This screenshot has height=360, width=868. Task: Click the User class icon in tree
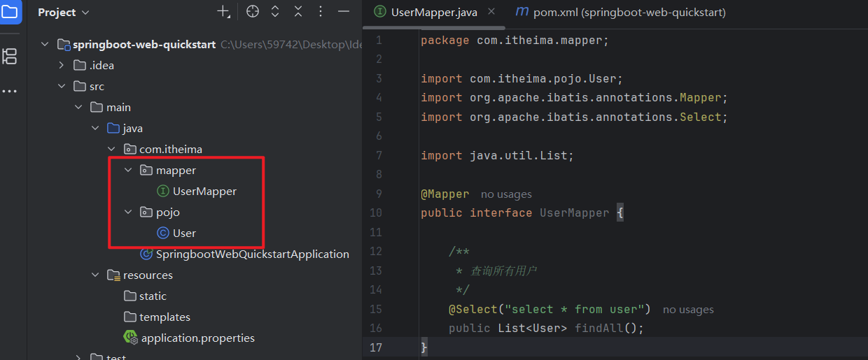[x=163, y=233]
